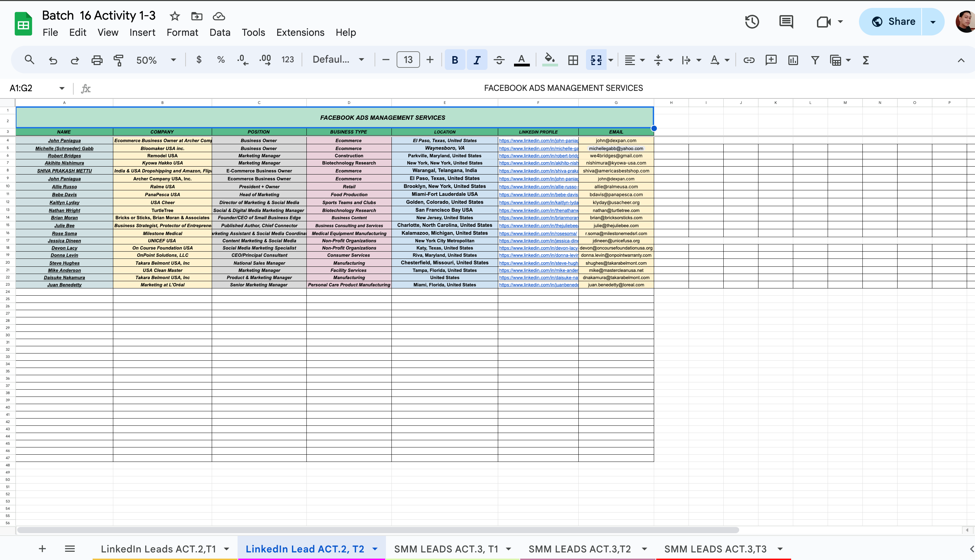Click the fill color paint bucket
This screenshot has height=560, width=975.
tap(549, 59)
